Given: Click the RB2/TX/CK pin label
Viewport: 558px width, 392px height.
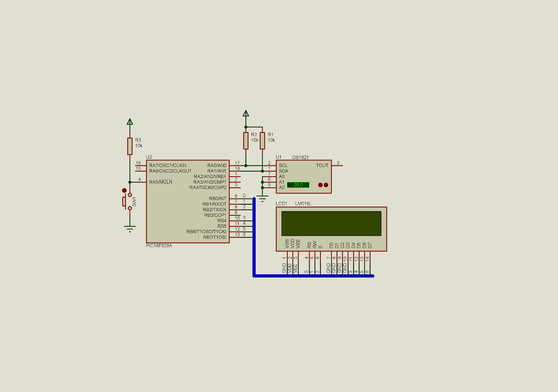Looking at the screenshot, I should [215, 210].
